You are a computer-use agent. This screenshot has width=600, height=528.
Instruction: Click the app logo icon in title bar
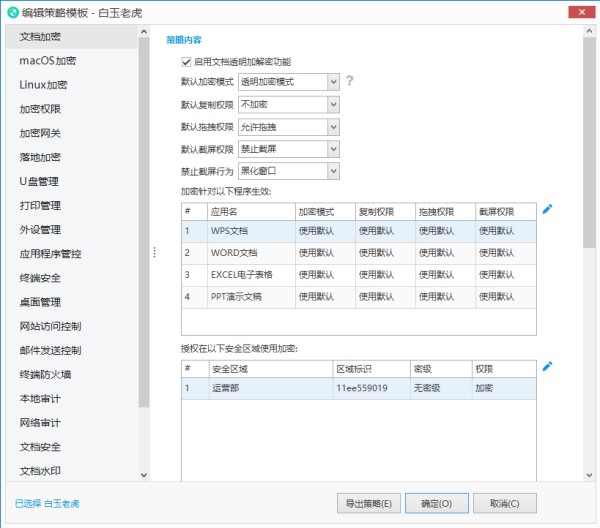pos(12,11)
